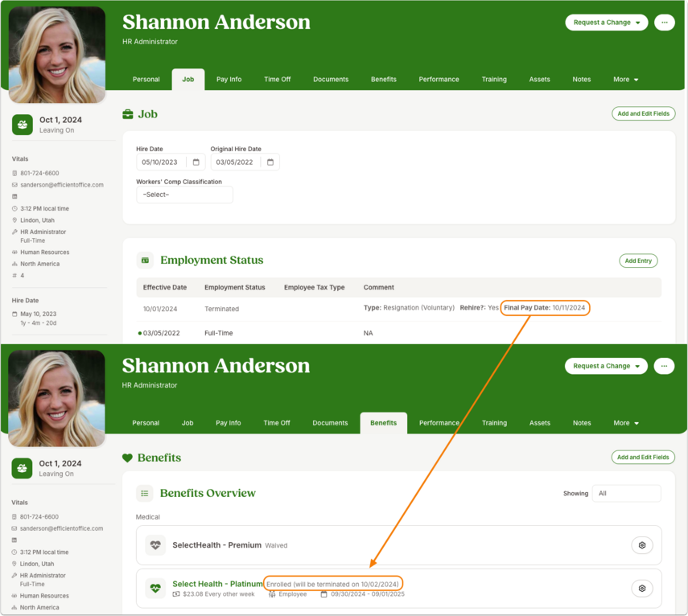Click Add and Edit Fields in Benefits section

pos(643,458)
